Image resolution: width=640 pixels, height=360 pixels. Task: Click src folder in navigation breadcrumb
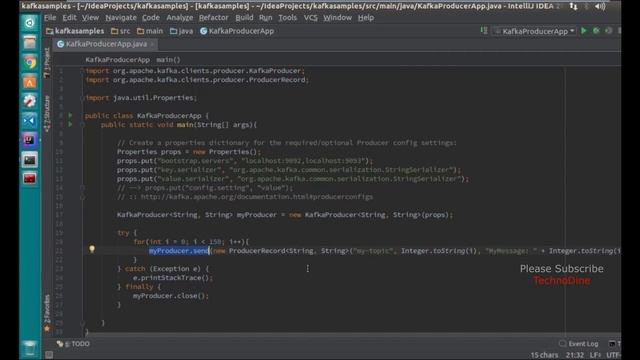click(121, 31)
